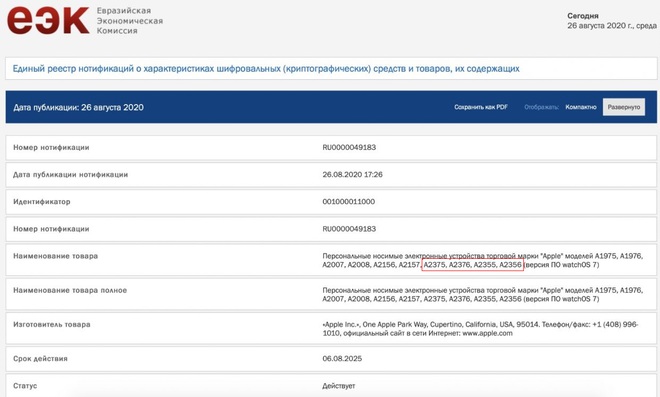Click highlighted models A2375, A2376, A2355, A2356
The width and height of the screenshot is (660, 397).
pyautogui.click(x=472, y=265)
